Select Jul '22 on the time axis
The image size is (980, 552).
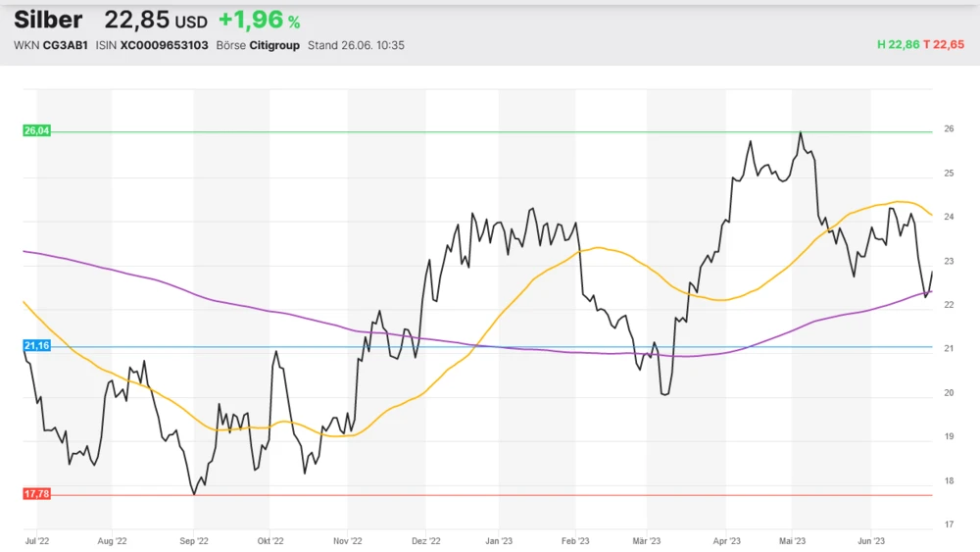pyautogui.click(x=36, y=539)
